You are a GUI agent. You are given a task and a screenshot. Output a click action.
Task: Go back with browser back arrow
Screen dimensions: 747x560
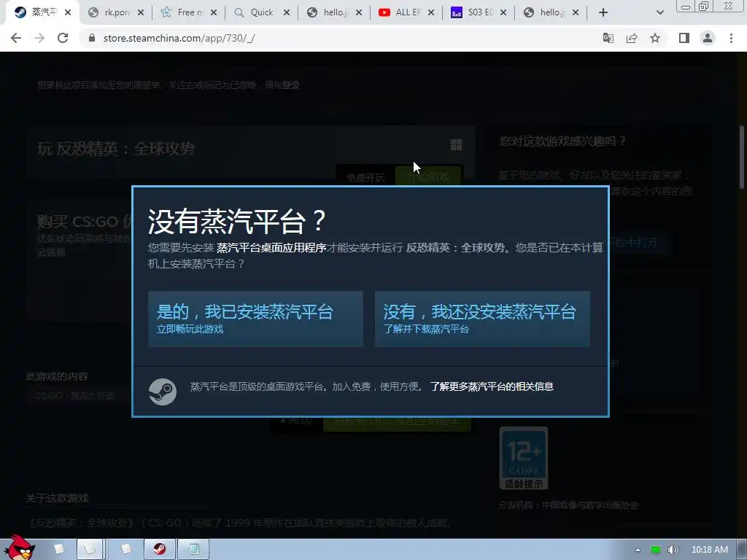coord(16,38)
